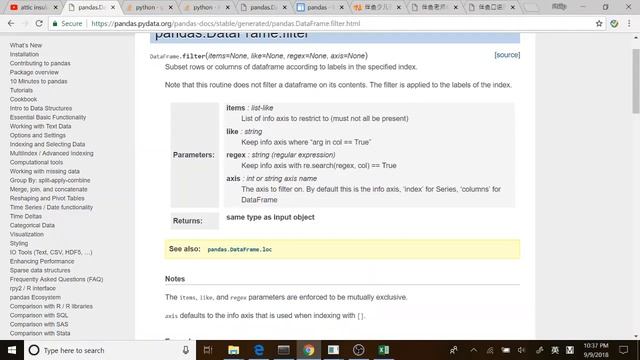Click the address bar URL
Image resolution: width=640 pixels, height=360 pixels.
tap(226, 24)
